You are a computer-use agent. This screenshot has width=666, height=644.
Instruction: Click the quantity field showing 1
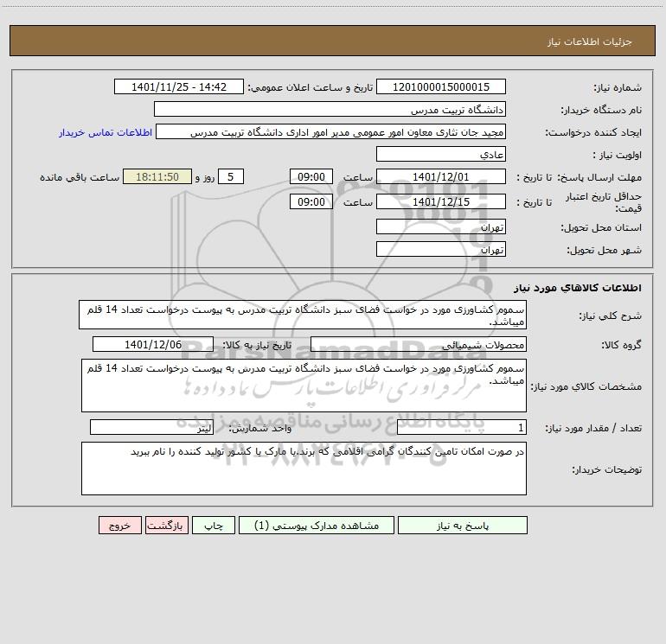[462, 428]
